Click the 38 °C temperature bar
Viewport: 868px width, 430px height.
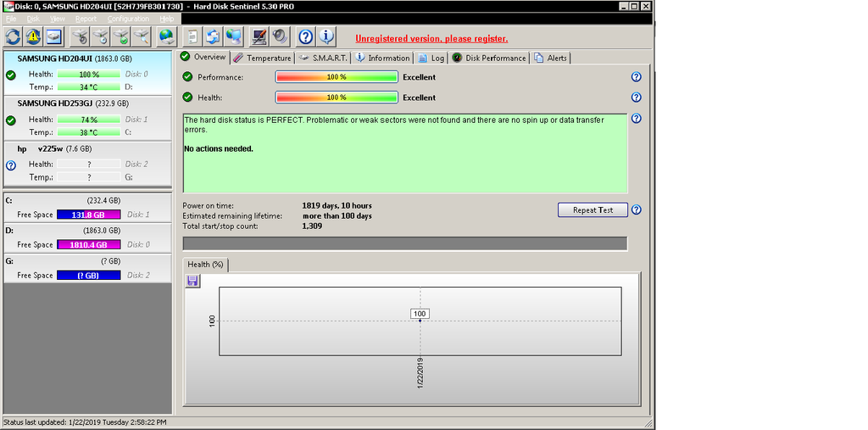[88, 132]
